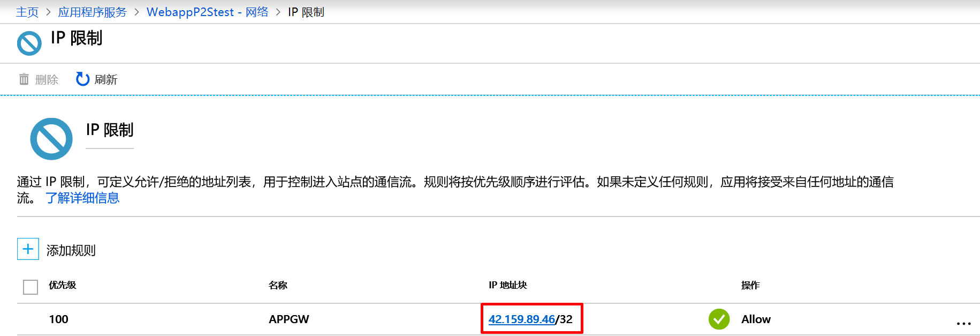Open 应用程序服务 breadcrumb link
The width and height of the screenshot is (980, 336).
tap(92, 12)
